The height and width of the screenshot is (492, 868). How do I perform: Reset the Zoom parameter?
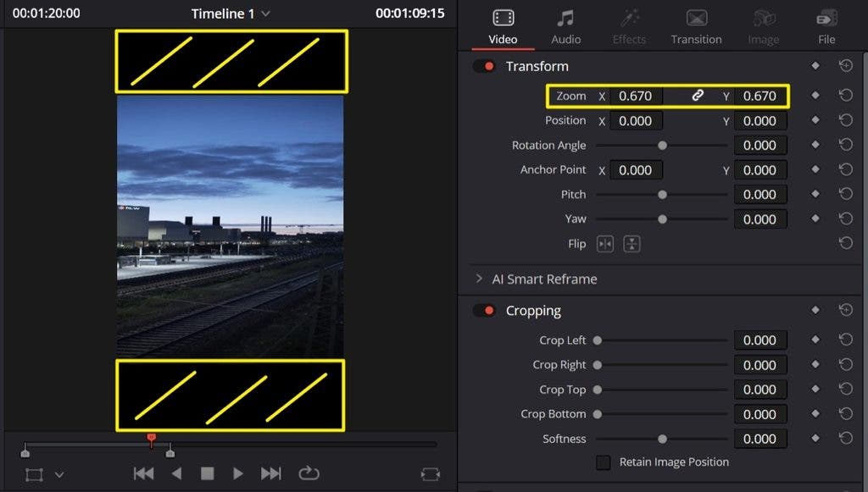pyautogui.click(x=846, y=95)
